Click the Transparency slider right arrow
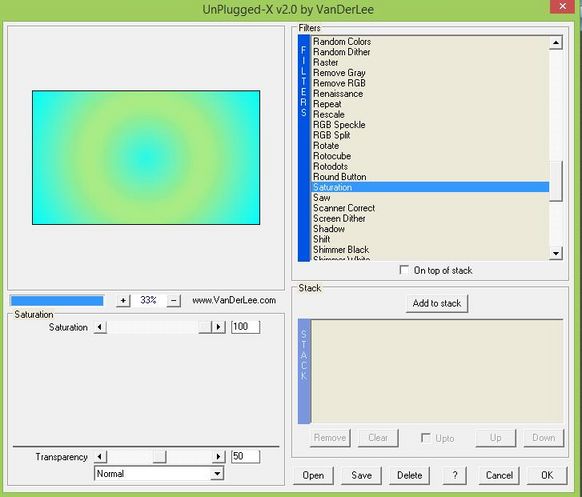 tap(218, 457)
